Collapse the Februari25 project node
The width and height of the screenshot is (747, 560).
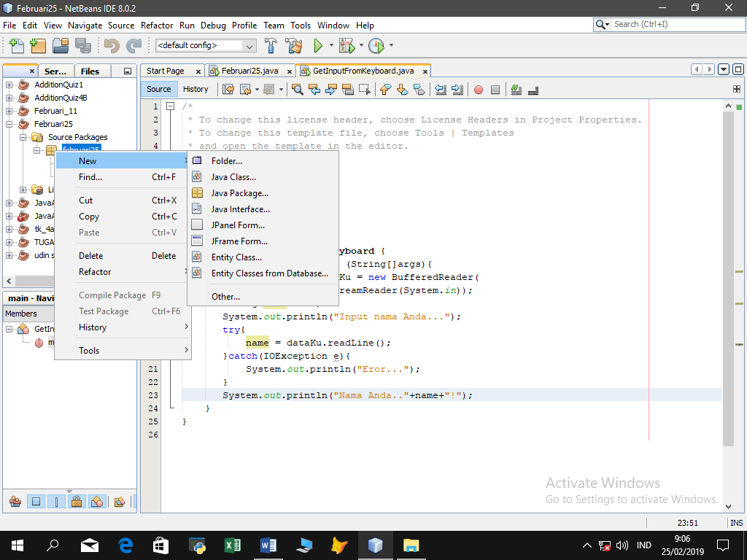point(9,124)
